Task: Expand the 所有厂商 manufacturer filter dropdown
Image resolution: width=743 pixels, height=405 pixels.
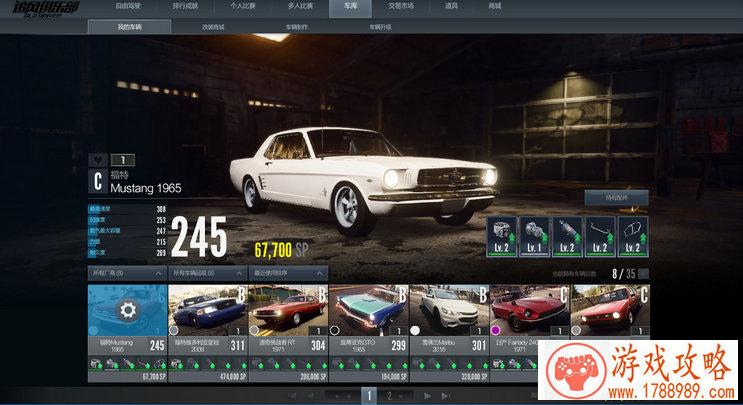Action: (x=125, y=273)
